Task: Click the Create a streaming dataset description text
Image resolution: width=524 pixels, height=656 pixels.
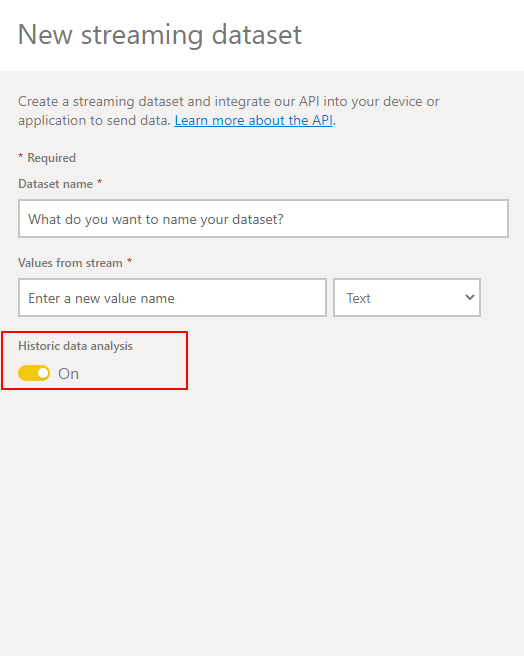Action: [229, 111]
